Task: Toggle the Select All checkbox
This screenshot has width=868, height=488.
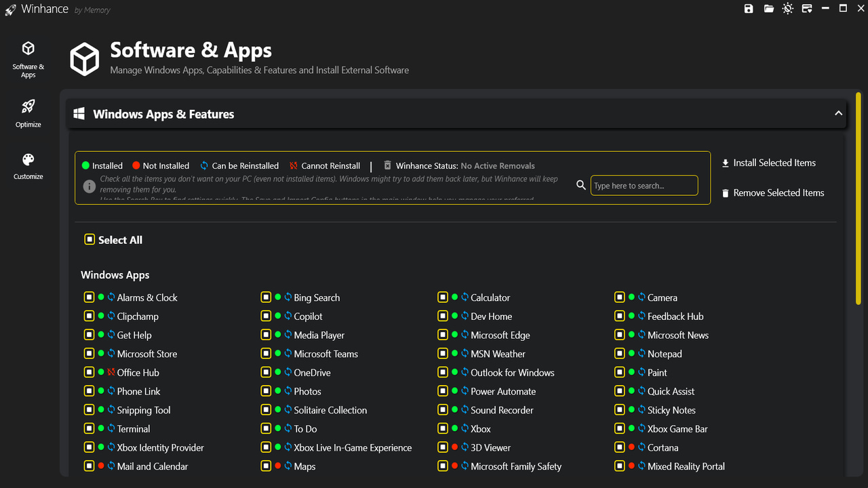Action: (90, 239)
